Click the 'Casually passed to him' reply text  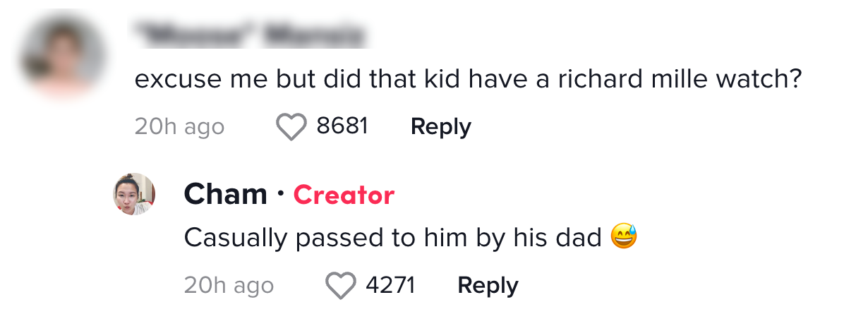pos(392,239)
